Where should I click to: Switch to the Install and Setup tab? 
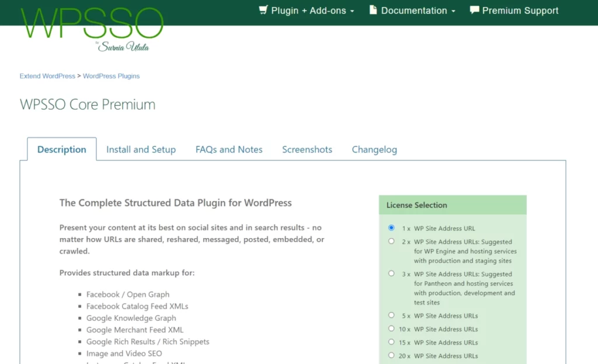[x=141, y=149]
